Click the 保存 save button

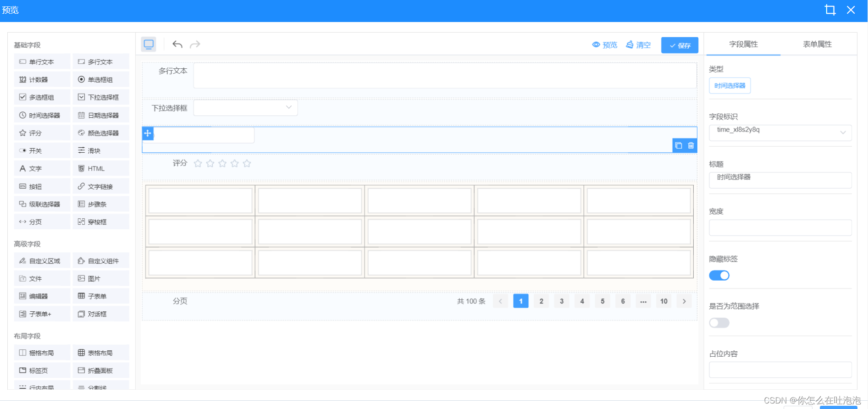point(680,45)
